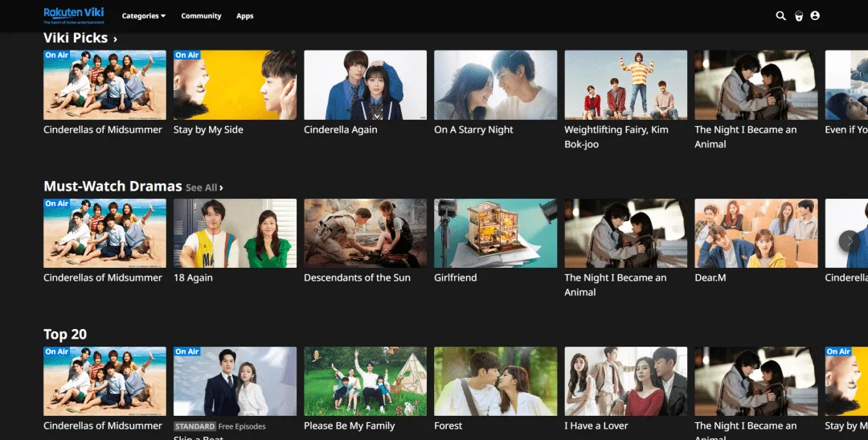Click the 'Descendants of the Sun' title text
Screen dimensions: 868x440
click(357, 278)
